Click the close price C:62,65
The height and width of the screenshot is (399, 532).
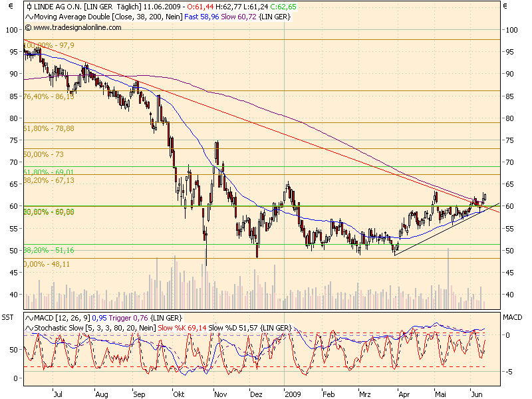pyautogui.click(x=283, y=7)
